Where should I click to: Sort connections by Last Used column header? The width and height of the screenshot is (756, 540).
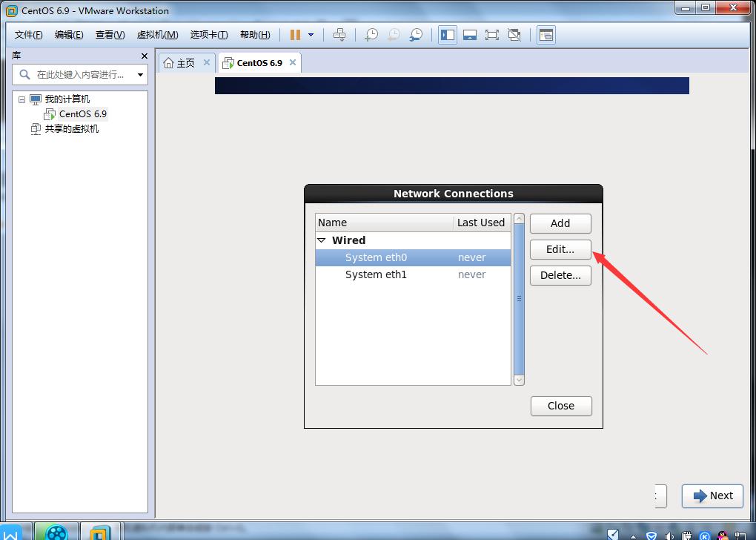(x=482, y=223)
